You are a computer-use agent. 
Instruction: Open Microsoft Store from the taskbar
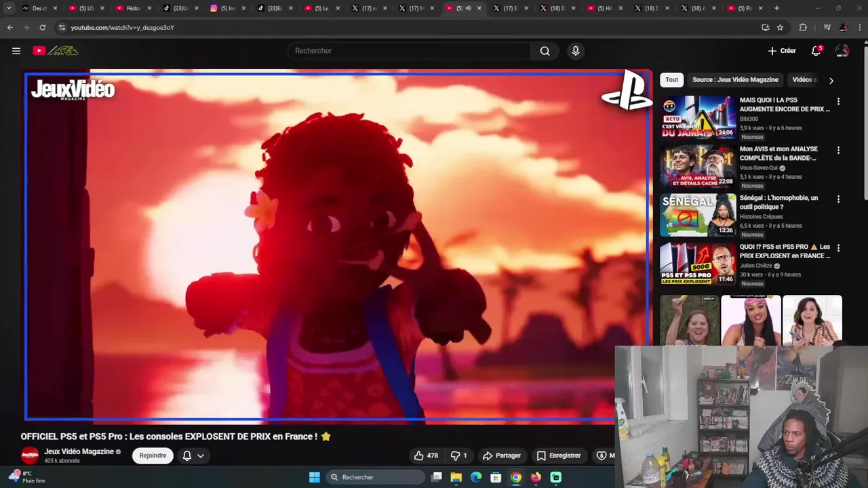[x=496, y=477]
